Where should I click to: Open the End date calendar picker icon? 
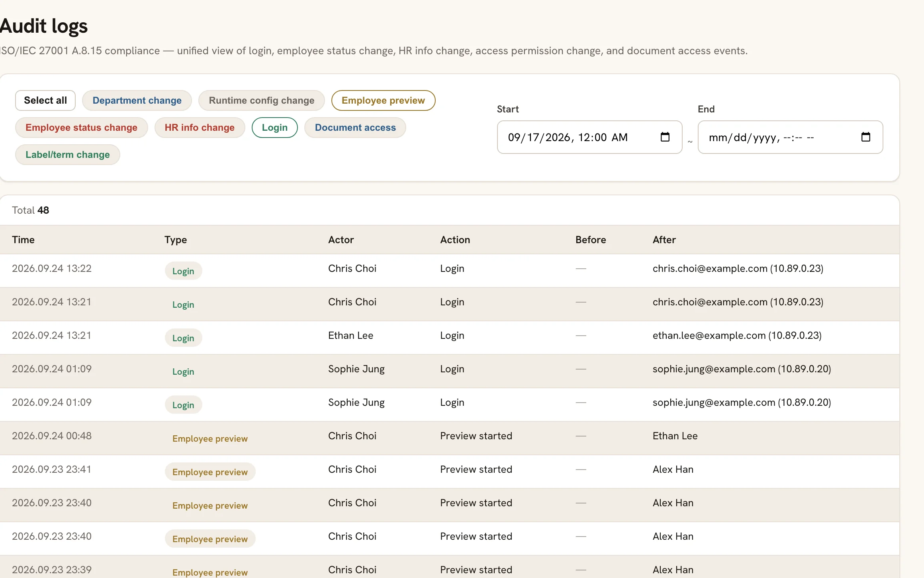(x=865, y=137)
